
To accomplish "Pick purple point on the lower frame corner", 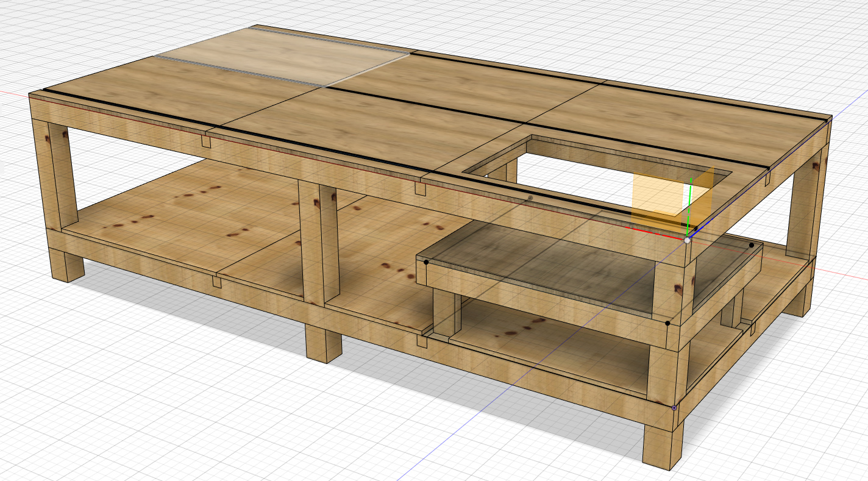I will click(674, 407).
